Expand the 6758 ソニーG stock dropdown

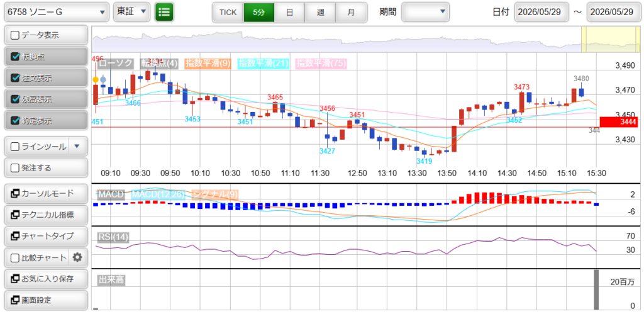57,13
